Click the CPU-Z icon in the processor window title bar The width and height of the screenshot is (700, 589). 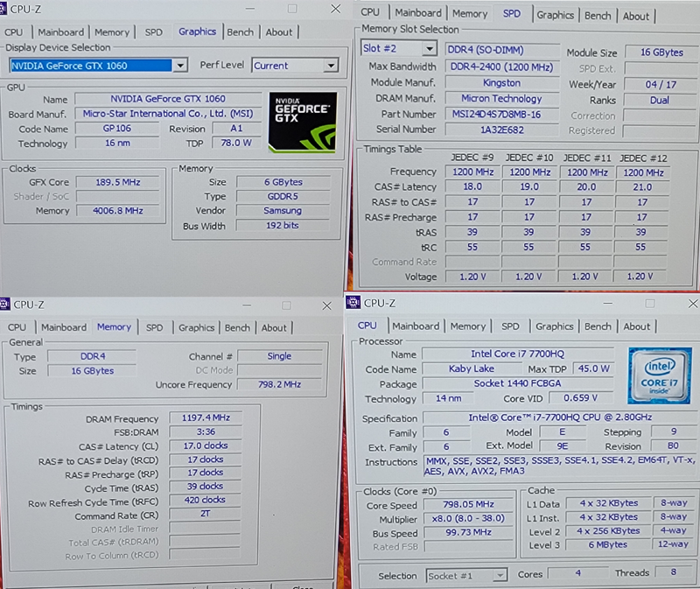[x=353, y=303]
